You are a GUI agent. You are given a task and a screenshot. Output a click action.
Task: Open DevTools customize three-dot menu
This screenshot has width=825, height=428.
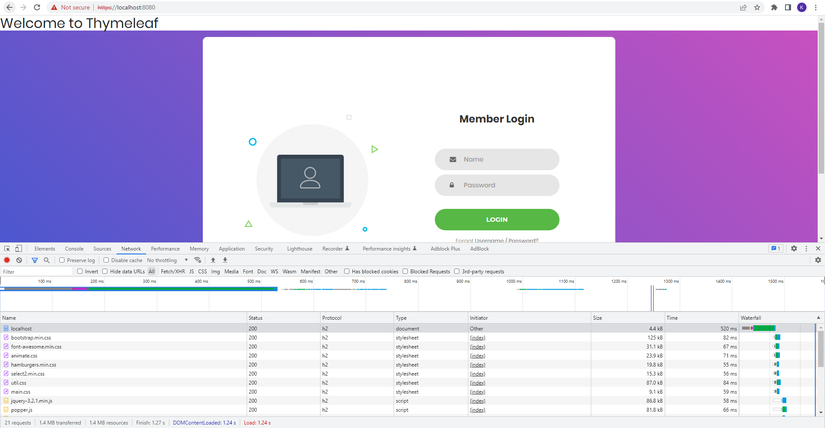tap(806, 248)
